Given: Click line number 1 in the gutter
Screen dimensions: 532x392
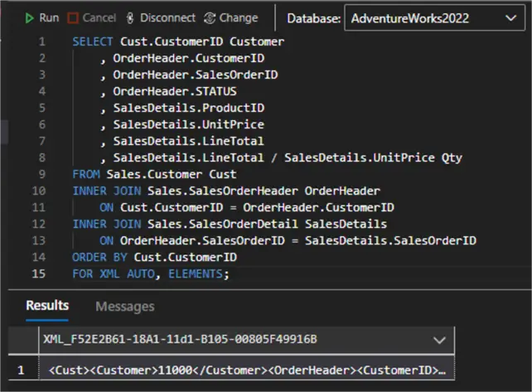Looking at the screenshot, I should tap(43, 41).
